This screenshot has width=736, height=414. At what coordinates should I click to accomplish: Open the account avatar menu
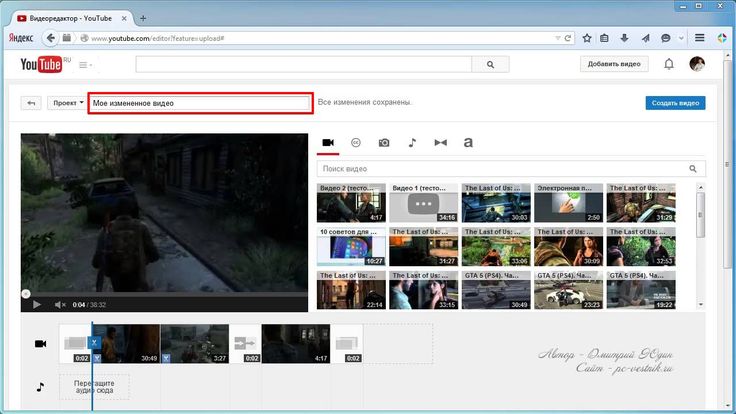tap(697, 64)
